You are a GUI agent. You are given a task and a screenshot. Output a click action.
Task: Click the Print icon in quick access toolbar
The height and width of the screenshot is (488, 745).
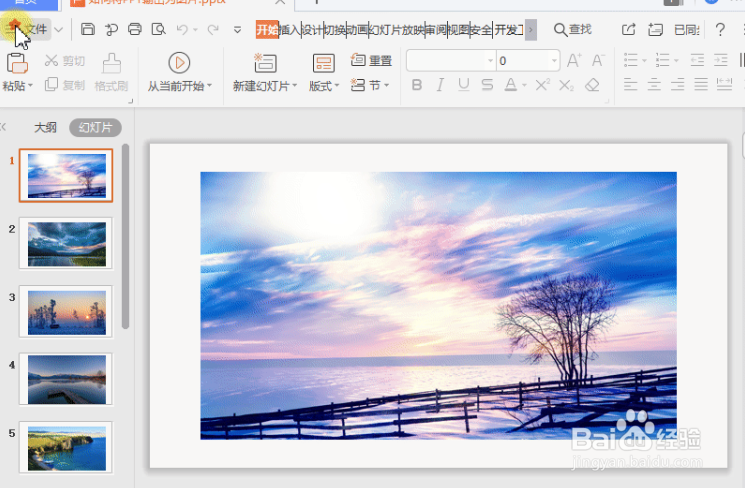click(135, 29)
